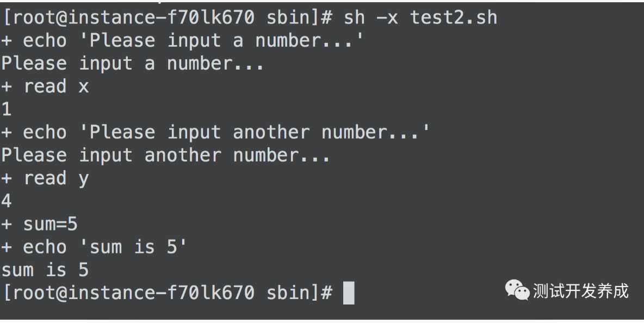
Task: Click the output line 'Please input another number...'
Action: click(x=165, y=156)
